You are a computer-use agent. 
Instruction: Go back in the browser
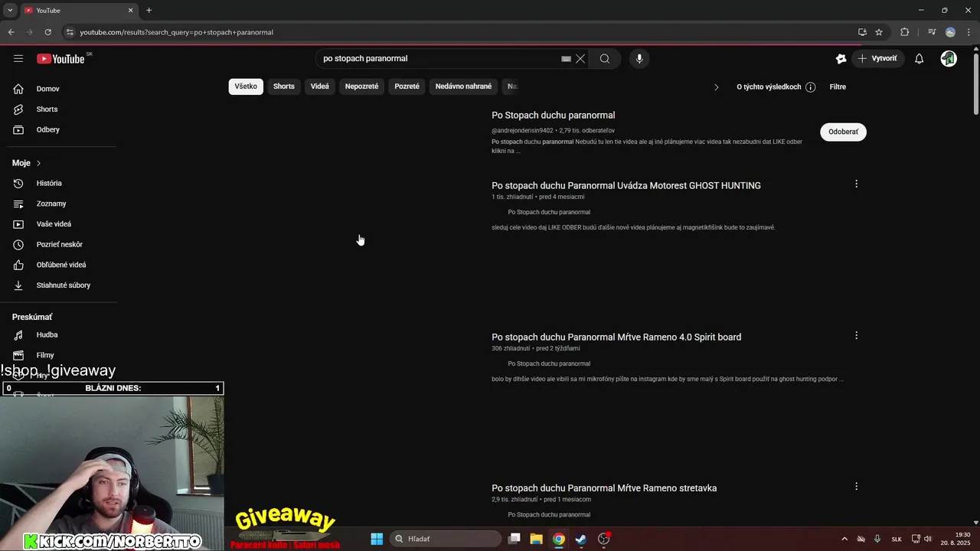[11, 32]
